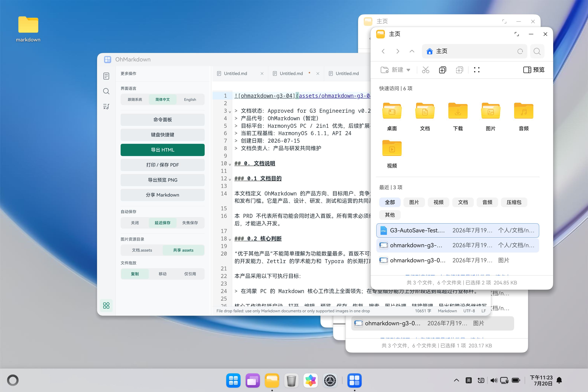Open the four-dot more options icon
The image size is (588, 392).
coord(477,70)
